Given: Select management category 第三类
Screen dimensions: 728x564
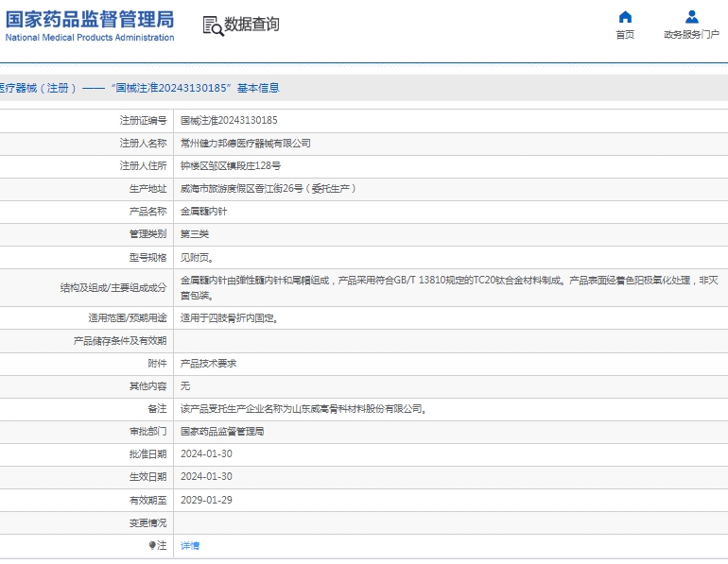Looking at the screenshot, I should 195,234.
